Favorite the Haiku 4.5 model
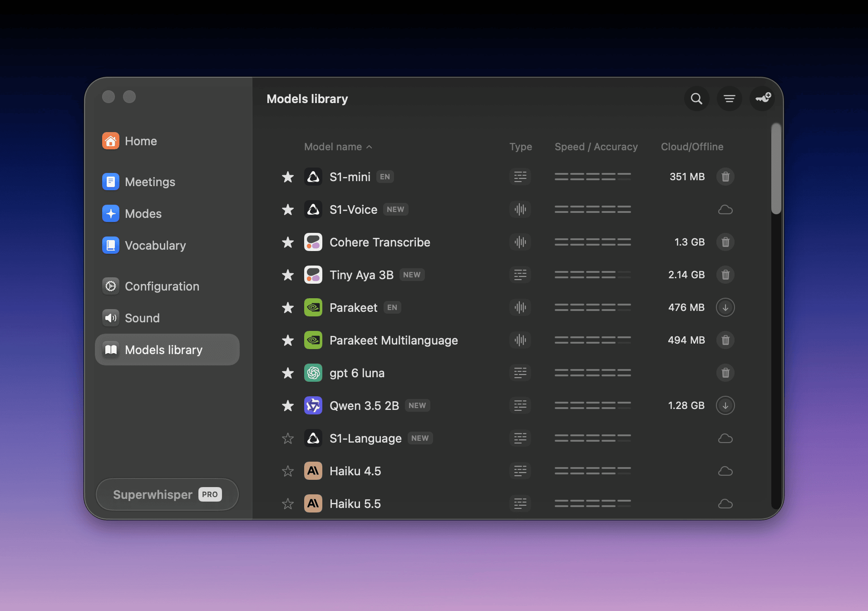The height and width of the screenshot is (611, 868). (288, 471)
